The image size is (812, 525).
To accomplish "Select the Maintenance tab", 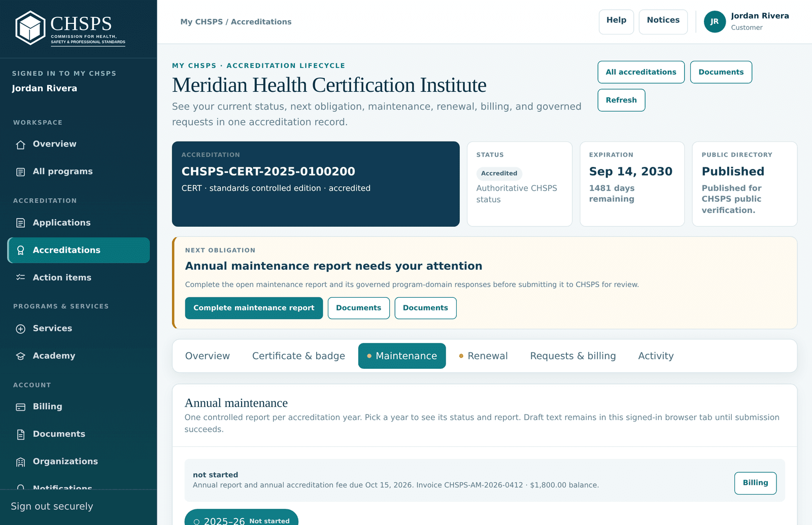I will click(x=402, y=356).
